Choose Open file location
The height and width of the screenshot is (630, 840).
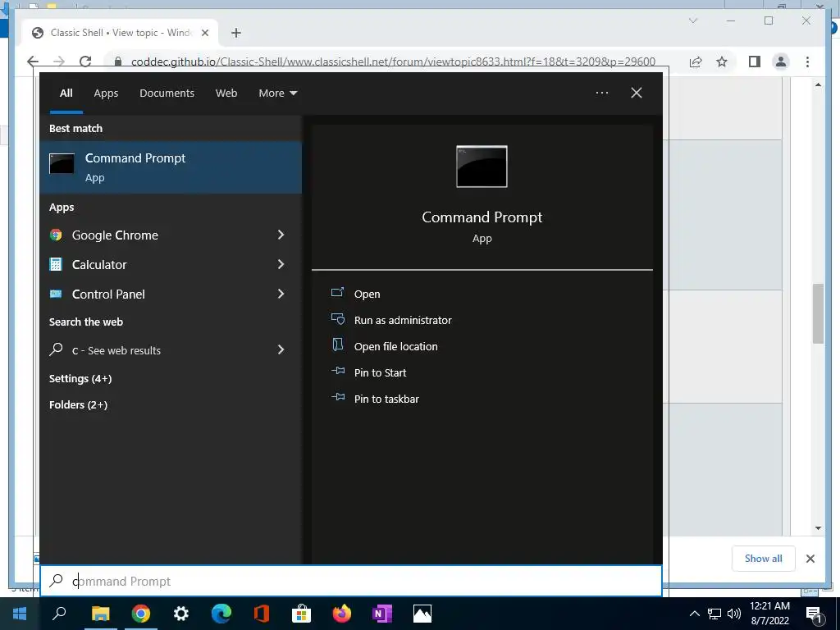(396, 347)
